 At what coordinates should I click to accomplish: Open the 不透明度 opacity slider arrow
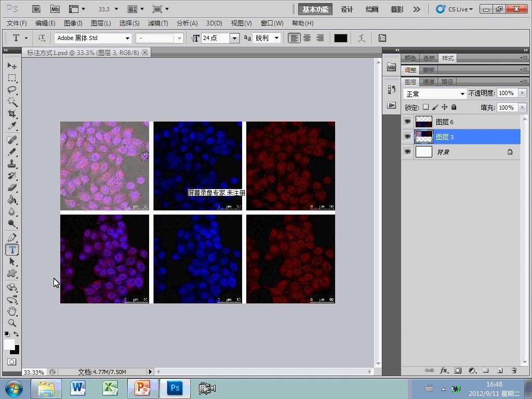click(x=523, y=93)
